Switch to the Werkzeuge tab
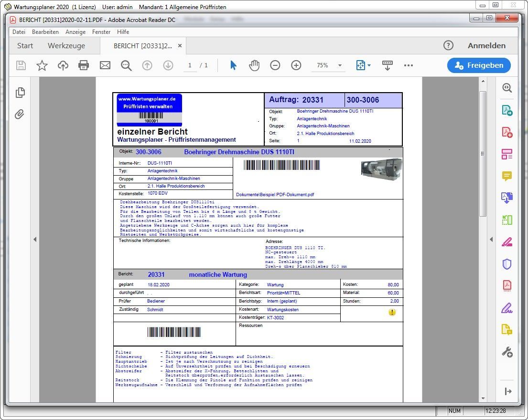The image size is (528, 420). point(66,46)
